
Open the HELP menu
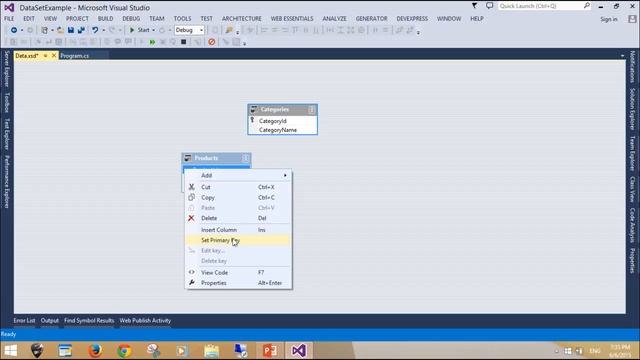pos(477,19)
